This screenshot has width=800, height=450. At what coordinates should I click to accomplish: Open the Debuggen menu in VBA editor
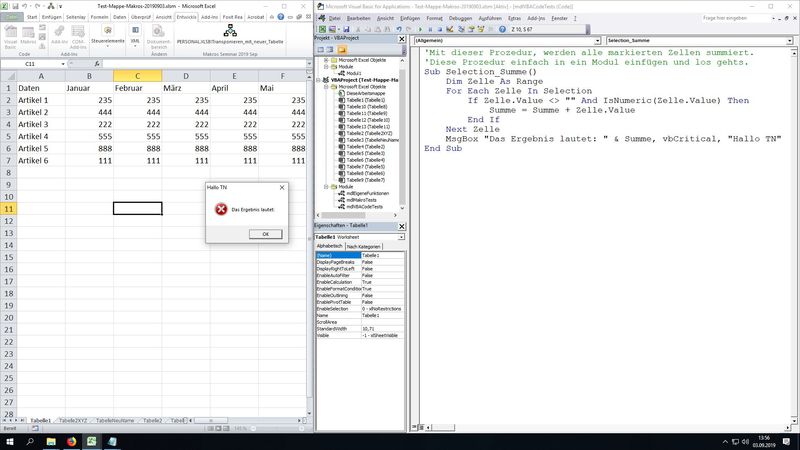coord(460,18)
